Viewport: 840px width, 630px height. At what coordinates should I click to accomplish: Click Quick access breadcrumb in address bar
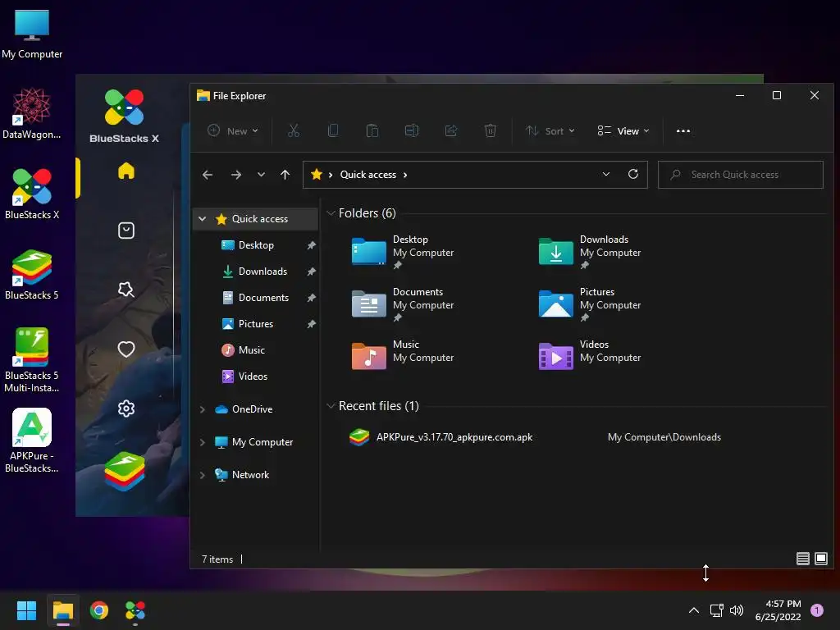[368, 175]
